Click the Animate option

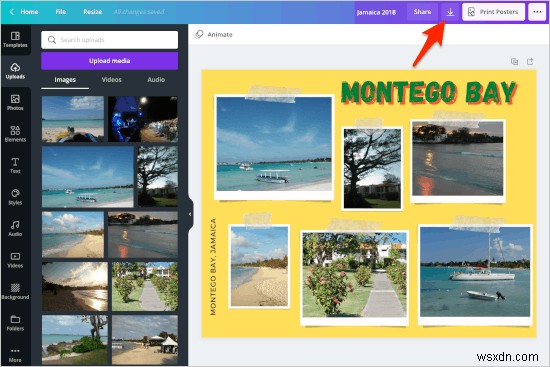(214, 34)
